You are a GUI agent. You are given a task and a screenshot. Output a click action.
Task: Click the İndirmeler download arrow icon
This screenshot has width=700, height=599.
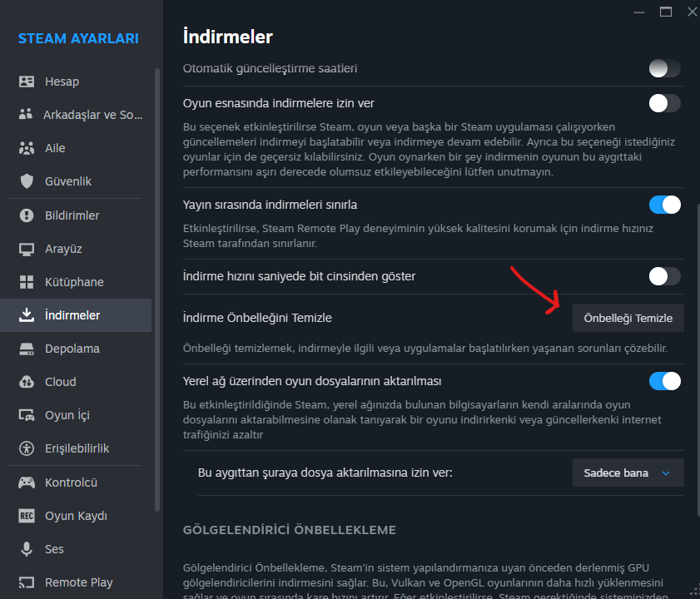27,315
